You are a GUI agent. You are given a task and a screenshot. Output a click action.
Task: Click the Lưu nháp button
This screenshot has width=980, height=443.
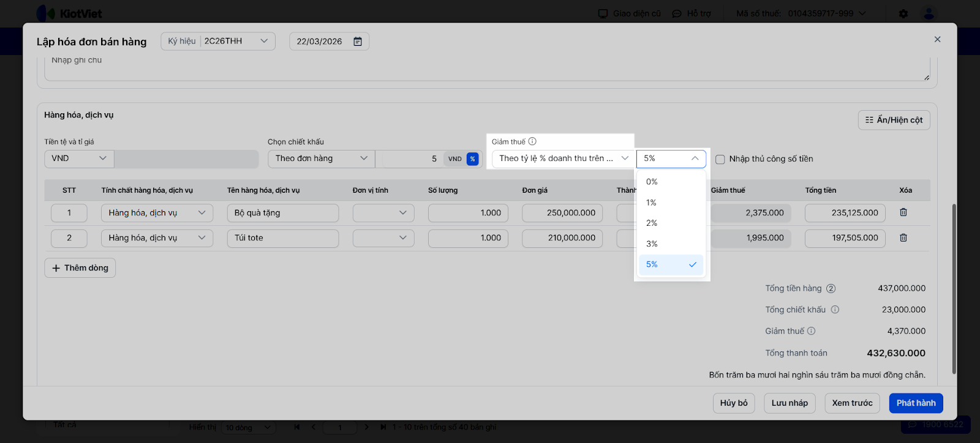pyautogui.click(x=790, y=403)
